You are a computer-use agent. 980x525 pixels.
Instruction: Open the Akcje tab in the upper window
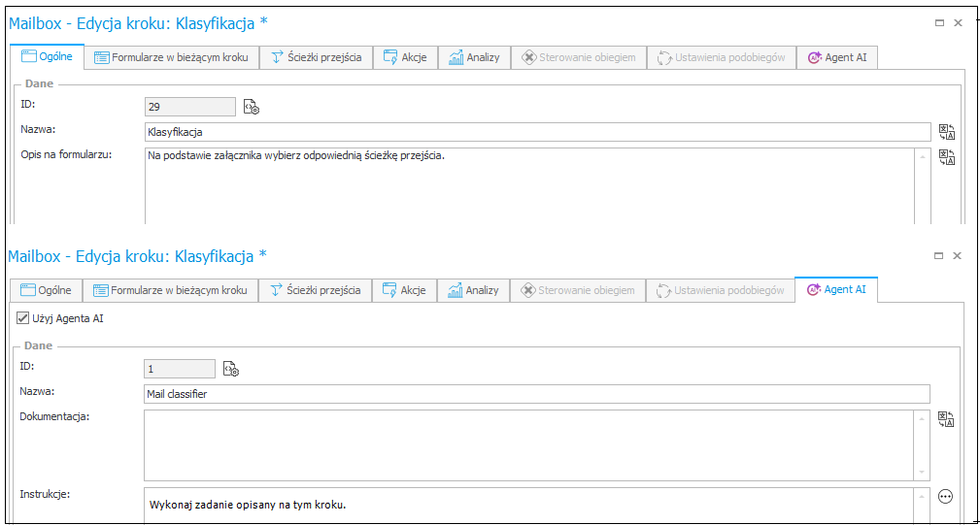[x=405, y=57]
